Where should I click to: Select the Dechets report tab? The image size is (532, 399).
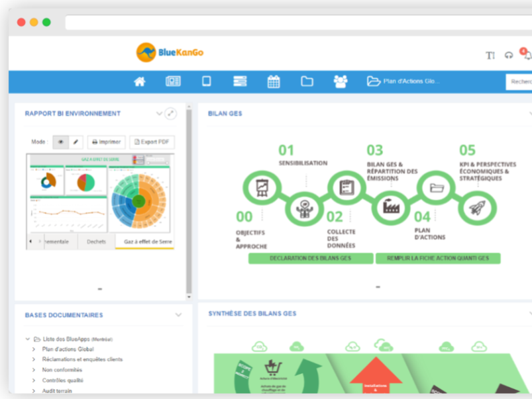96,242
